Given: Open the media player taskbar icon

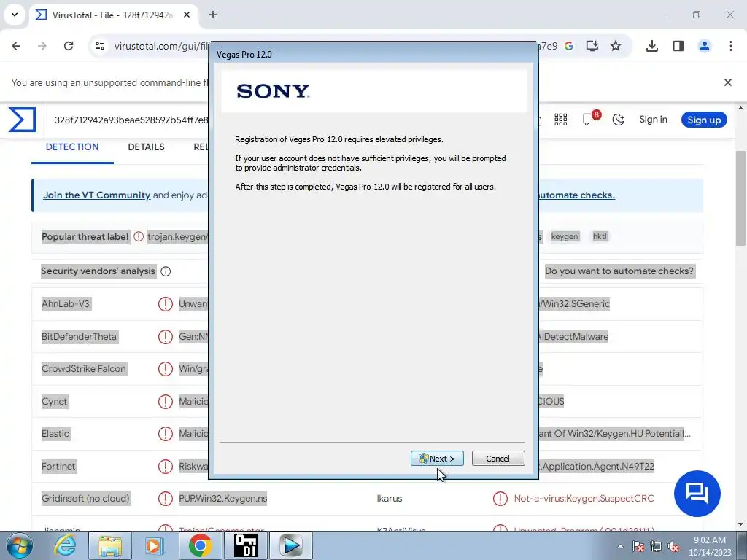Looking at the screenshot, I should point(153,545).
